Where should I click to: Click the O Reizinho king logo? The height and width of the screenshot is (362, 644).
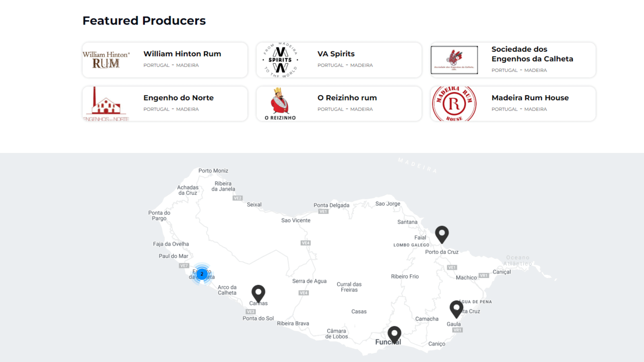(280, 104)
